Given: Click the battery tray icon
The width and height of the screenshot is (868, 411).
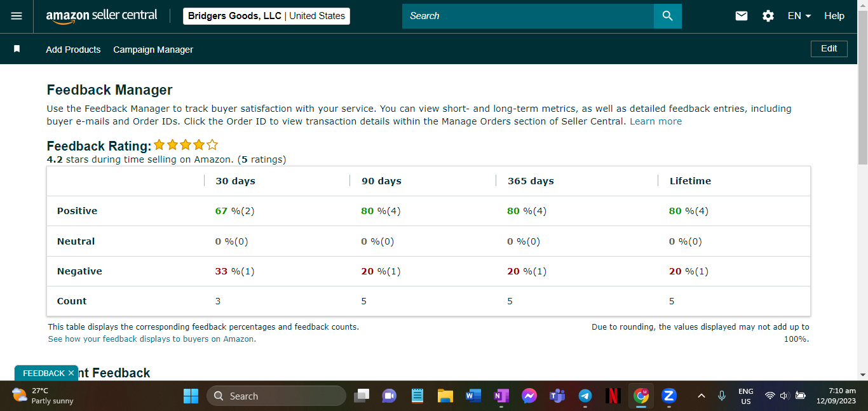Looking at the screenshot, I should pos(800,396).
